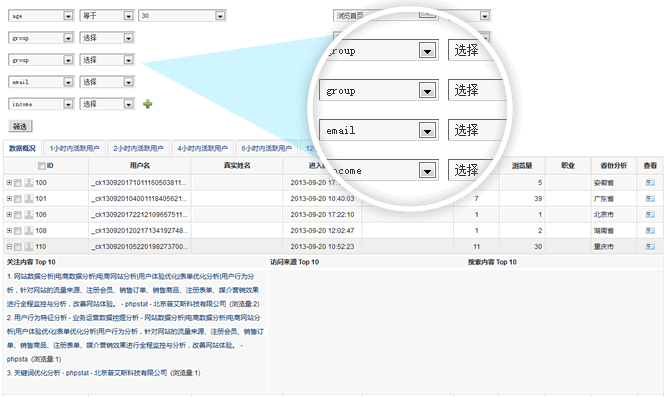
Task: Click the 搜索内容 Top 10 heading
Action: pyautogui.click(x=492, y=262)
